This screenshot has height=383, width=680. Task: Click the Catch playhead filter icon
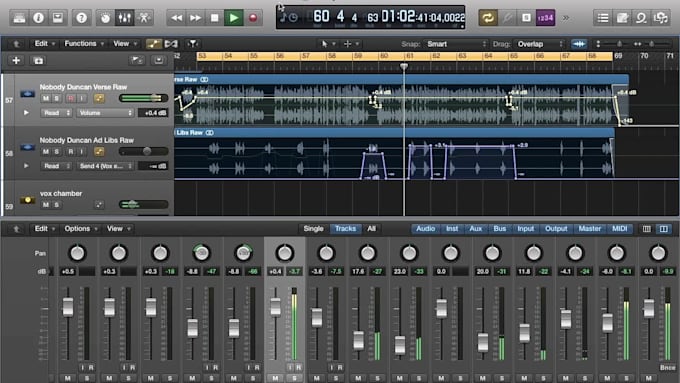click(193, 44)
